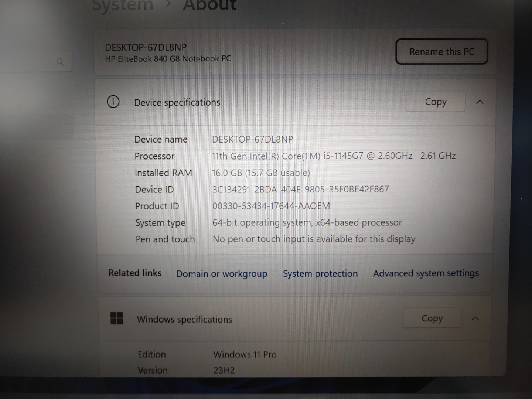Screen dimensions: 532x399
Task: Select Product ID 00330-53434-17644-AAOEM
Action: [x=271, y=206]
